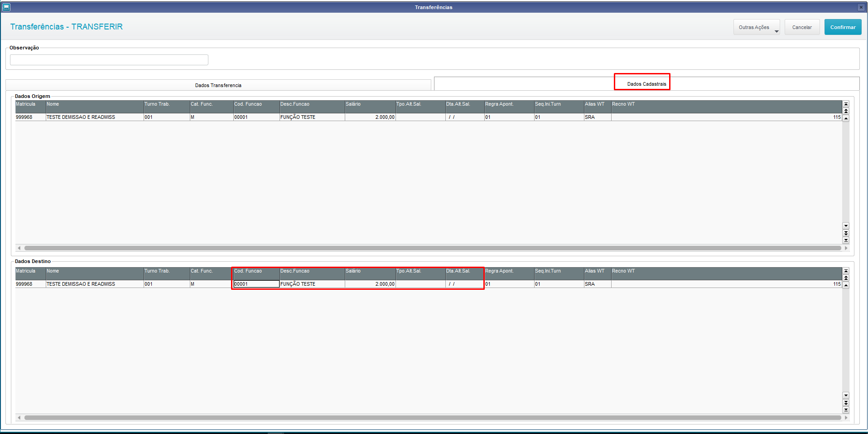868x434 pixels.
Task: Click Salário header in Dados Destino grid
Action: click(x=370, y=274)
